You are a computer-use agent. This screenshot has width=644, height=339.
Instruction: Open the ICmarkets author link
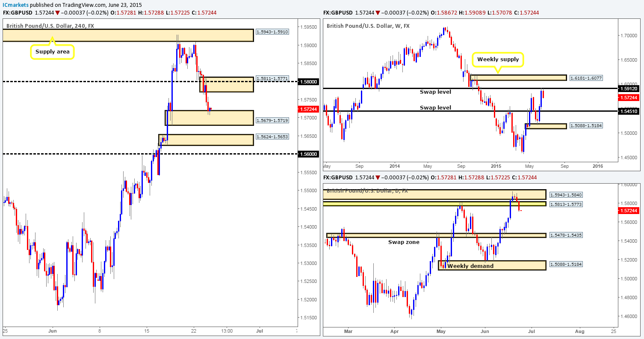tap(15, 5)
